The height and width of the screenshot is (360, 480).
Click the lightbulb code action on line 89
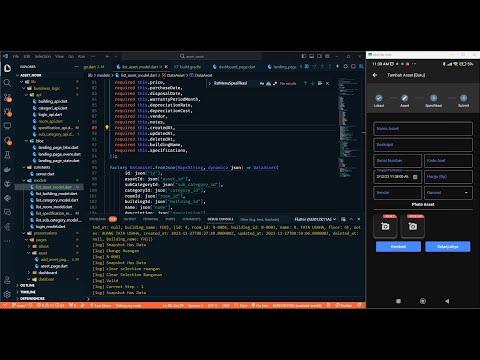[x=107, y=127]
